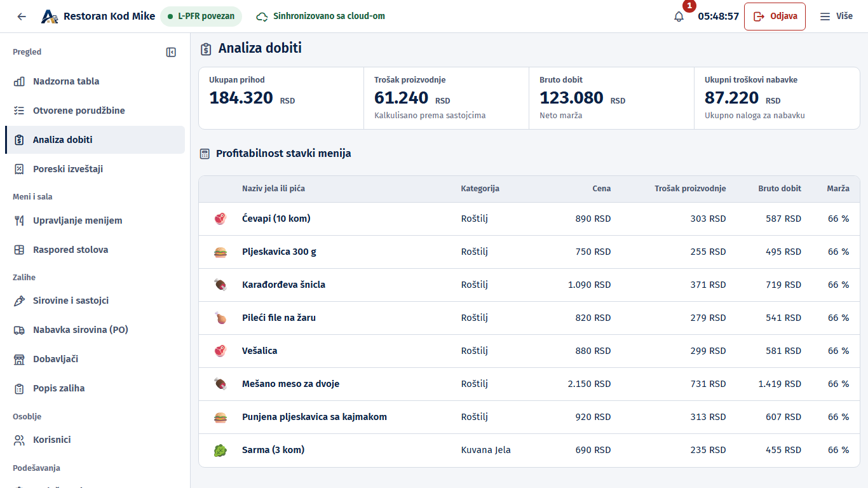Open Popis zaliha page

pyautogui.click(x=95, y=388)
